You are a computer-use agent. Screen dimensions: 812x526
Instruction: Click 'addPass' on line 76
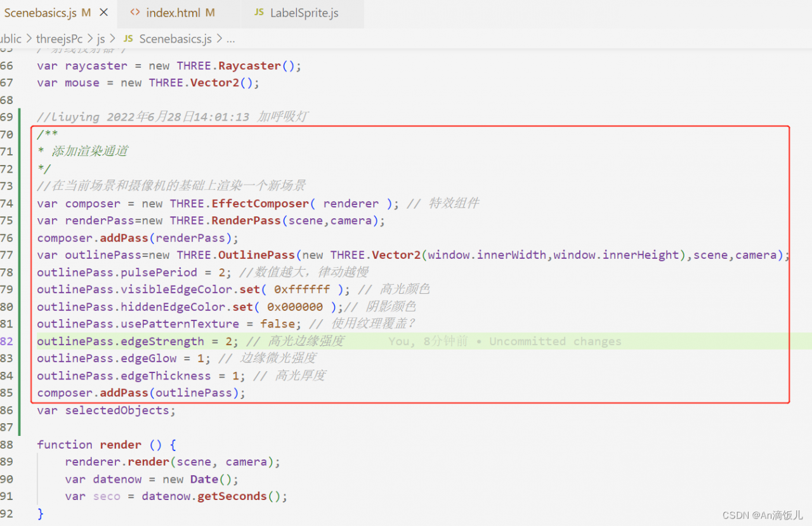pyautogui.click(x=124, y=238)
